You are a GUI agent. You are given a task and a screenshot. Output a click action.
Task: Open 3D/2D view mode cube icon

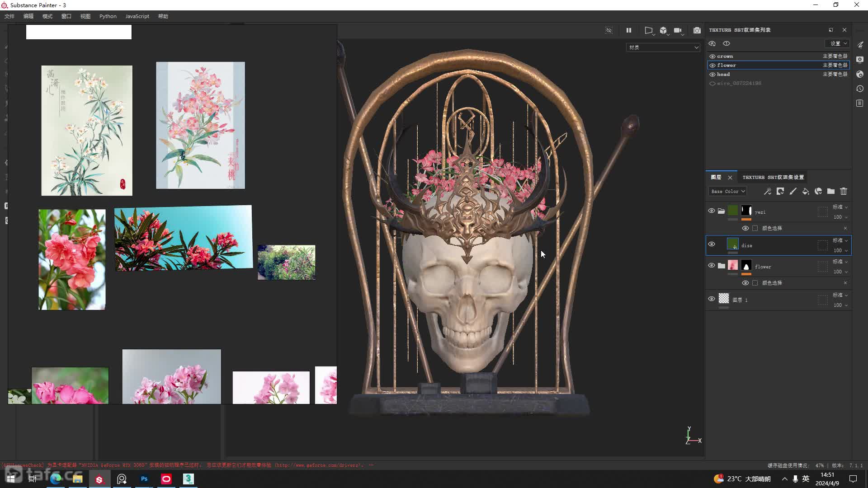pyautogui.click(x=663, y=30)
